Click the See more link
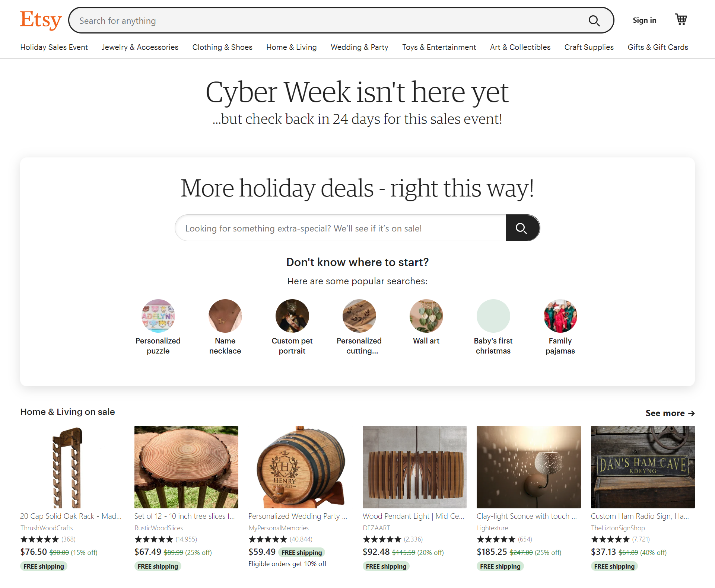 [670, 413]
